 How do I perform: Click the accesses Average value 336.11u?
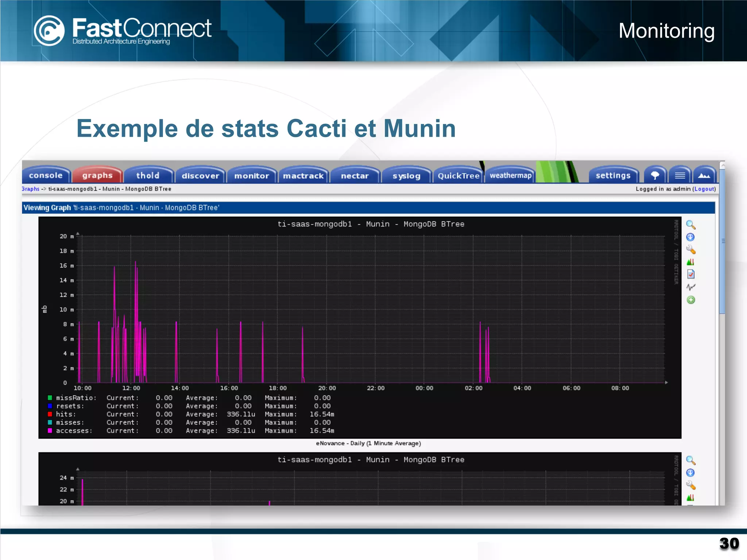click(x=241, y=431)
